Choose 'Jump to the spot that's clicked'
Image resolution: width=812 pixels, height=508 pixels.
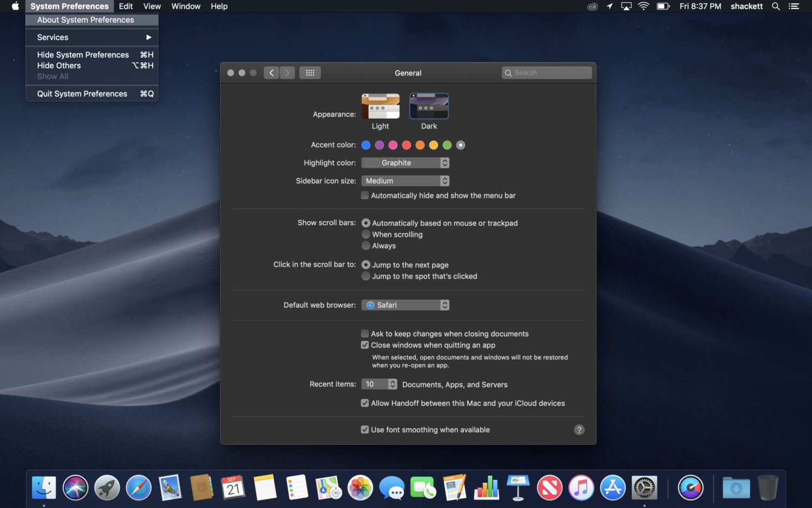(366, 276)
